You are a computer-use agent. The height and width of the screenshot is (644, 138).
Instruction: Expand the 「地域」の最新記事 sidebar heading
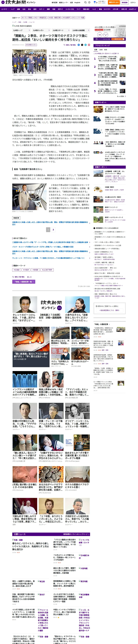pyautogui.click(x=102, y=324)
